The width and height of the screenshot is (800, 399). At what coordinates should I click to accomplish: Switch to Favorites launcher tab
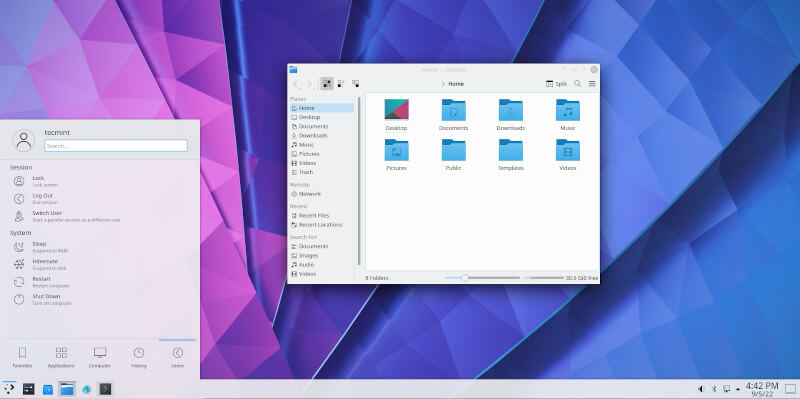click(22, 357)
